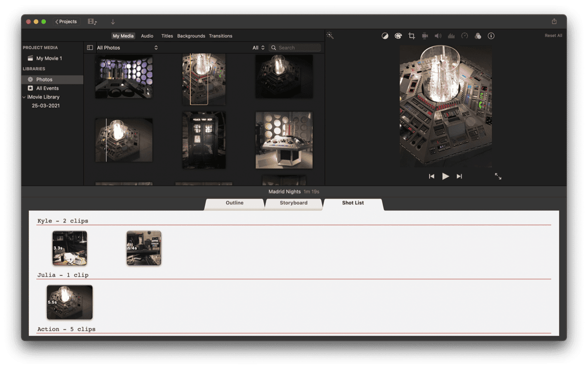Select the glowing console photo with playhead
Image resolution: width=588 pixels, height=369 pixels.
tap(124, 140)
